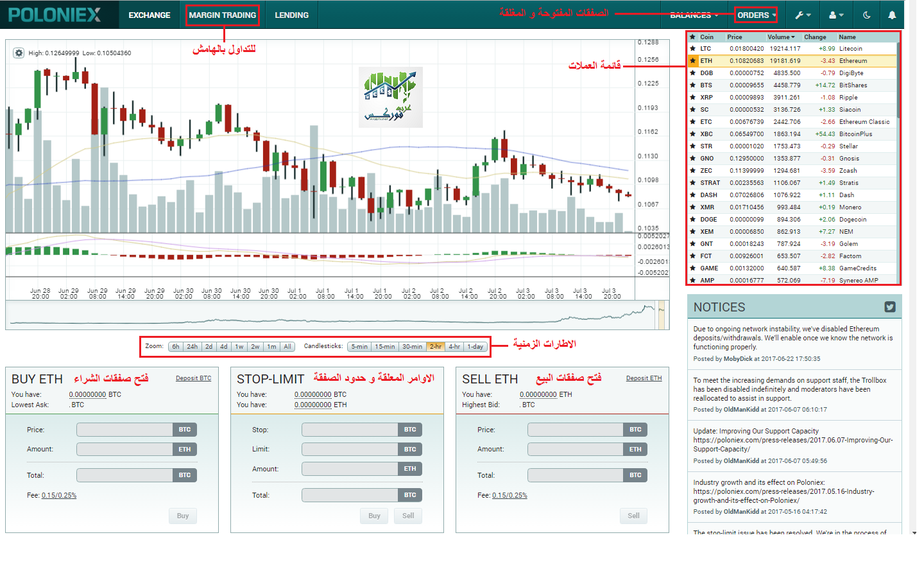Viewport: 924px width, 578px height.
Task: Toggle favorite star for ETH
Action: (x=693, y=60)
